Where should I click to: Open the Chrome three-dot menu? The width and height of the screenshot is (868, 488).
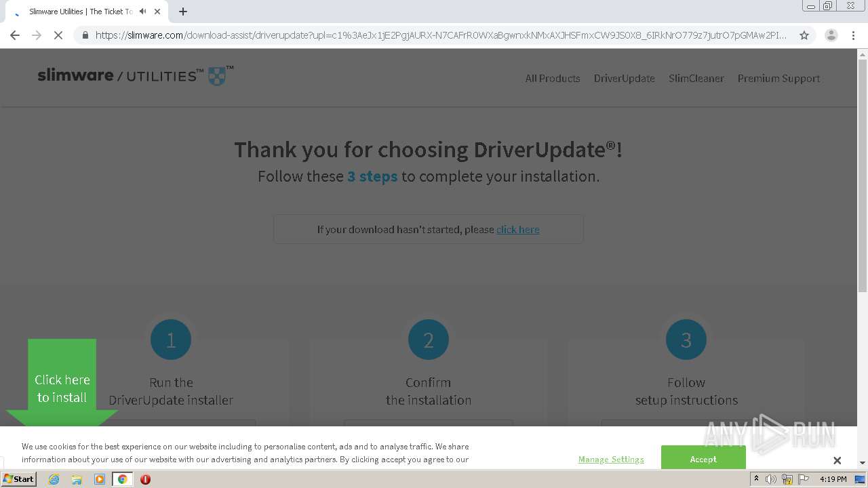coord(853,35)
